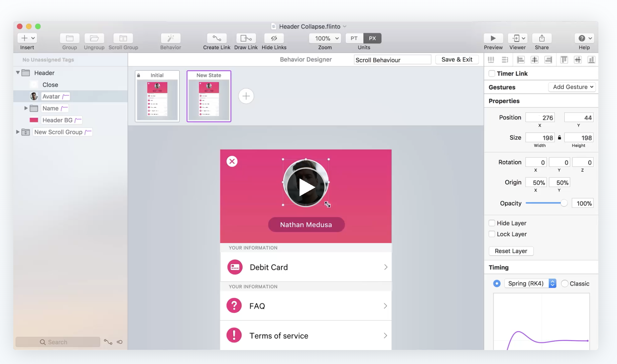Expand the Name group layer
Image resolution: width=617 pixels, height=364 pixels.
click(26, 108)
